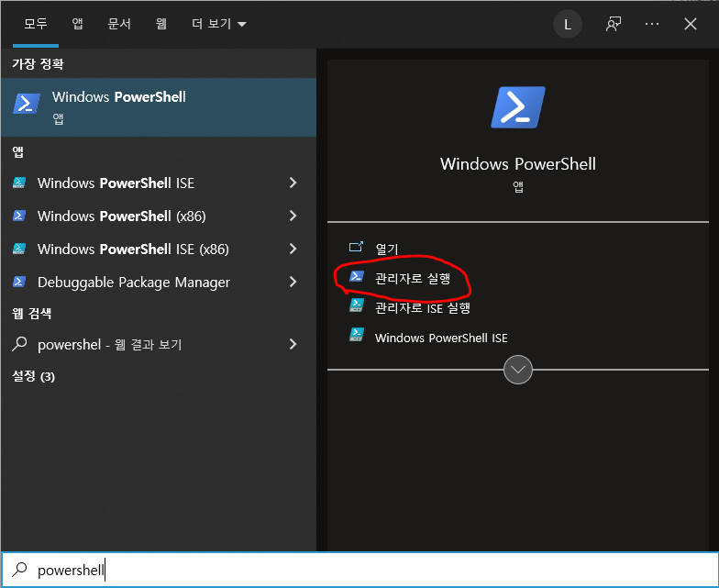
Task: Click the Windows PowerShell ISE icon in preview pane
Action: tap(356, 335)
